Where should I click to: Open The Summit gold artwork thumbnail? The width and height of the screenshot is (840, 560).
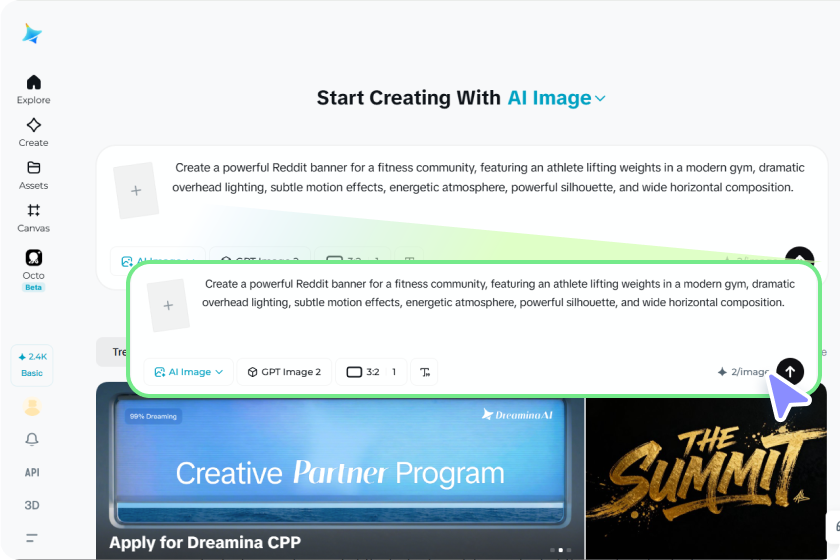pos(706,479)
